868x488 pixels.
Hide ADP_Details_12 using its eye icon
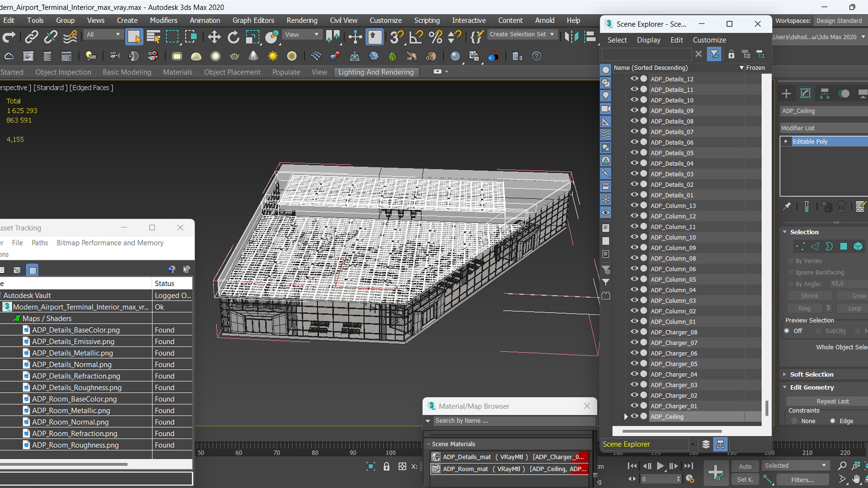click(x=634, y=79)
